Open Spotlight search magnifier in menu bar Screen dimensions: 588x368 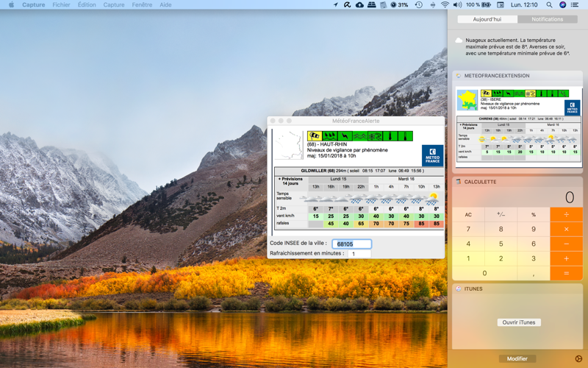549,5
